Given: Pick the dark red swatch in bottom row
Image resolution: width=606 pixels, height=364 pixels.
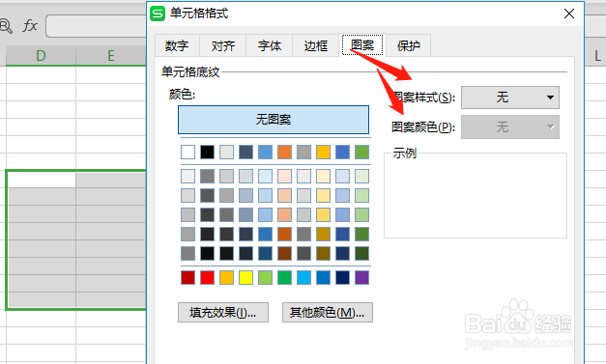Looking at the screenshot, I should (x=188, y=277).
